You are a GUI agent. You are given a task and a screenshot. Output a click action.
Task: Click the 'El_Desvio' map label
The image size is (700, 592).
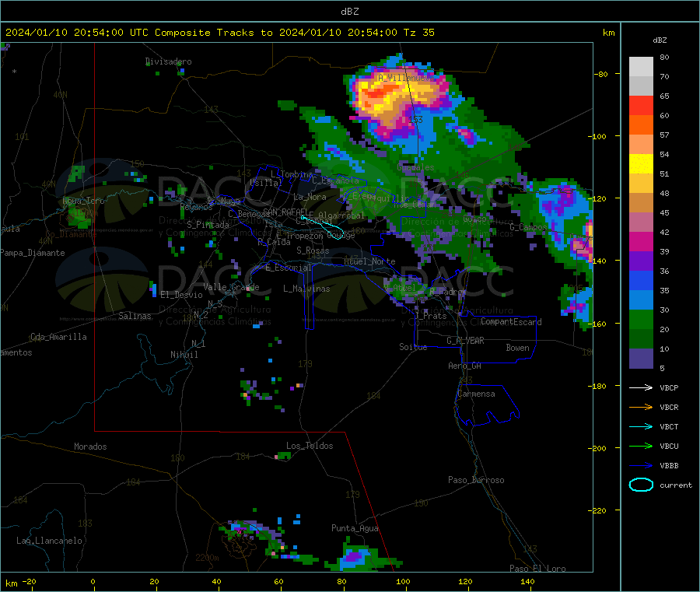182,295
